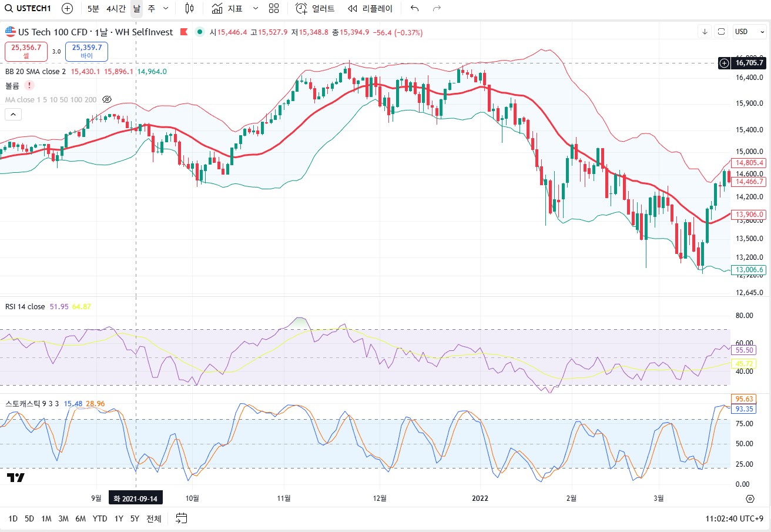Open the go-to-date calendar icon

click(x=182, y=518)
